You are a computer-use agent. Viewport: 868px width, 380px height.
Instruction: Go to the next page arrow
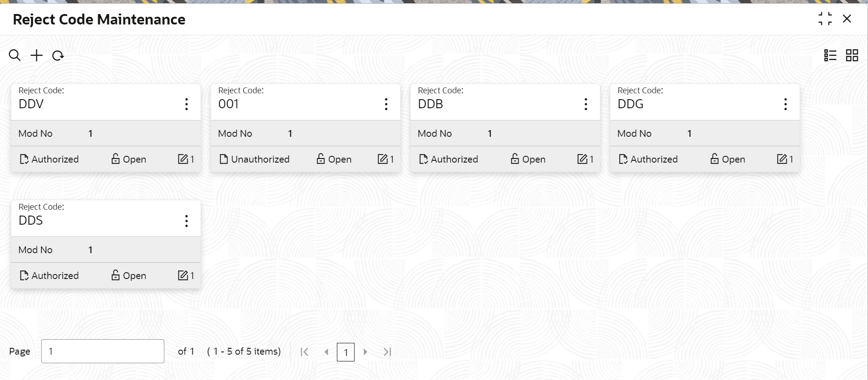[x=365, y=352]
